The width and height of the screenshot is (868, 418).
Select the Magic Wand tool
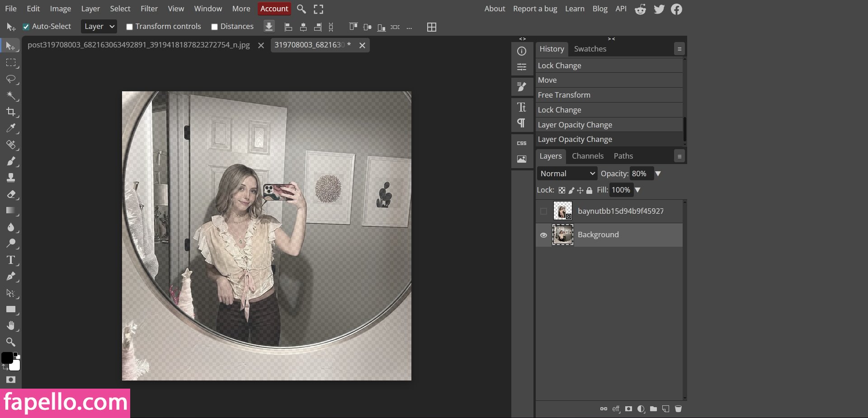11,95
